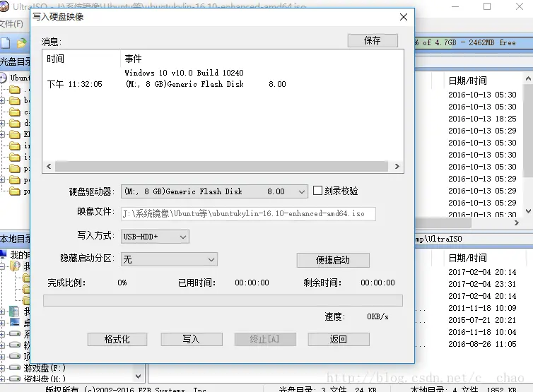Select the 2017-02-04 23:31 local file row

482,284
